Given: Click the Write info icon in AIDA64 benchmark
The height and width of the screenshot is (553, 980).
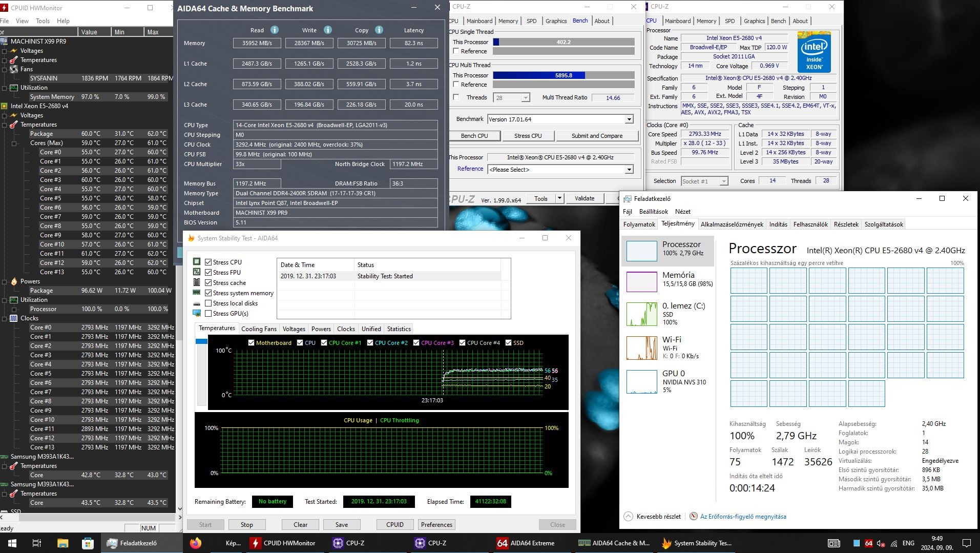Looking at the screenshot, I should coord(327,30).
